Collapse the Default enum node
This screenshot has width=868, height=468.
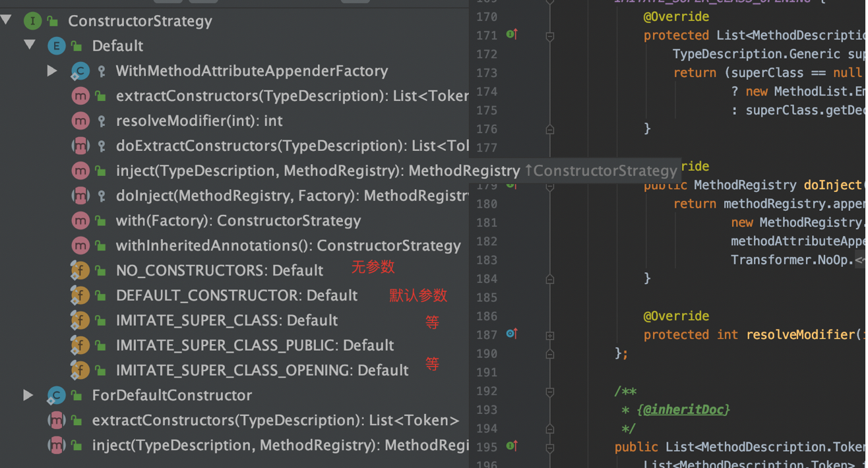point(30,45)
